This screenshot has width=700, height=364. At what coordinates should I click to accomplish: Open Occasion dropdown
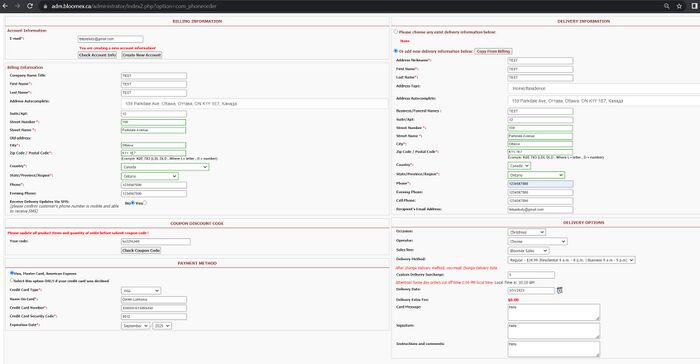(527, 232)
